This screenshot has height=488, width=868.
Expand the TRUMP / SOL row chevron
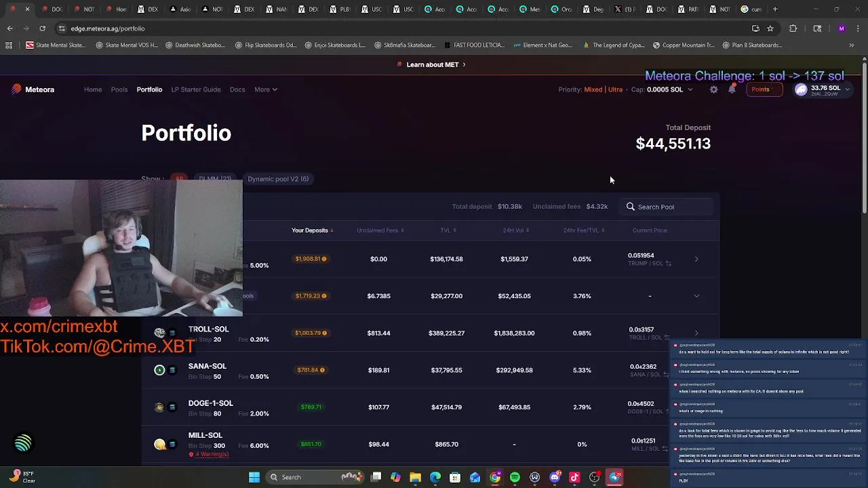click(696, 259)
